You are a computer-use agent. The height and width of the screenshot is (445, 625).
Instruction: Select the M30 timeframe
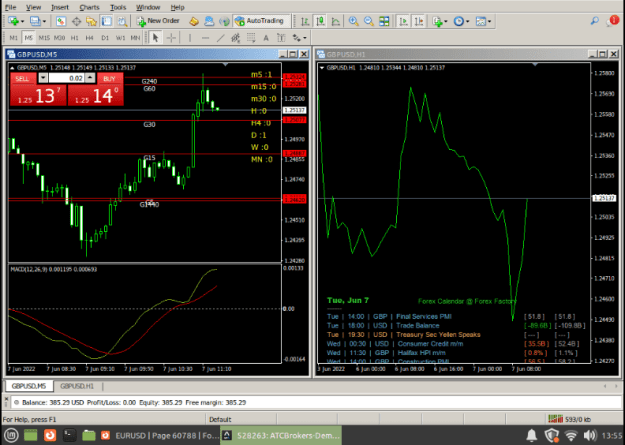coord(59,38)
